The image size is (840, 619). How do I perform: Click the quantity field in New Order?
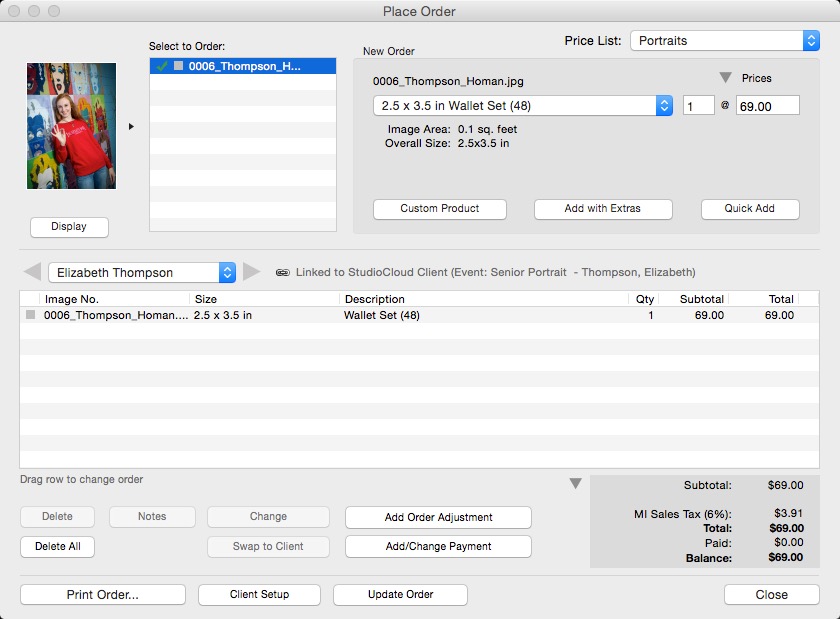(698, 106)
